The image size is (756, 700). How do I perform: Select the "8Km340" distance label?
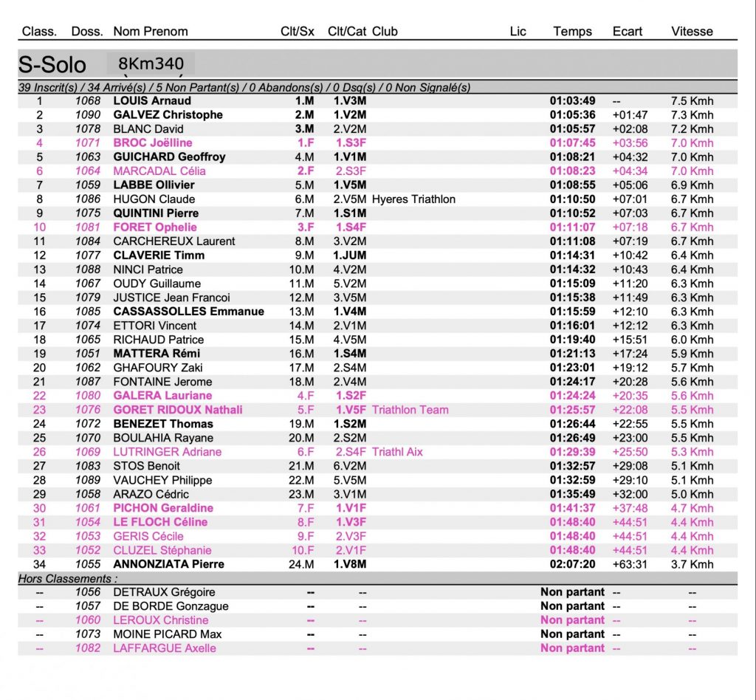(151, 64)
